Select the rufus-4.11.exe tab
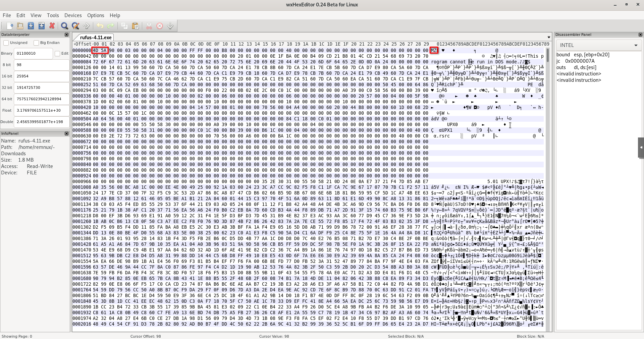Viewport: 644px width, 339px height. tap(96, 38)
